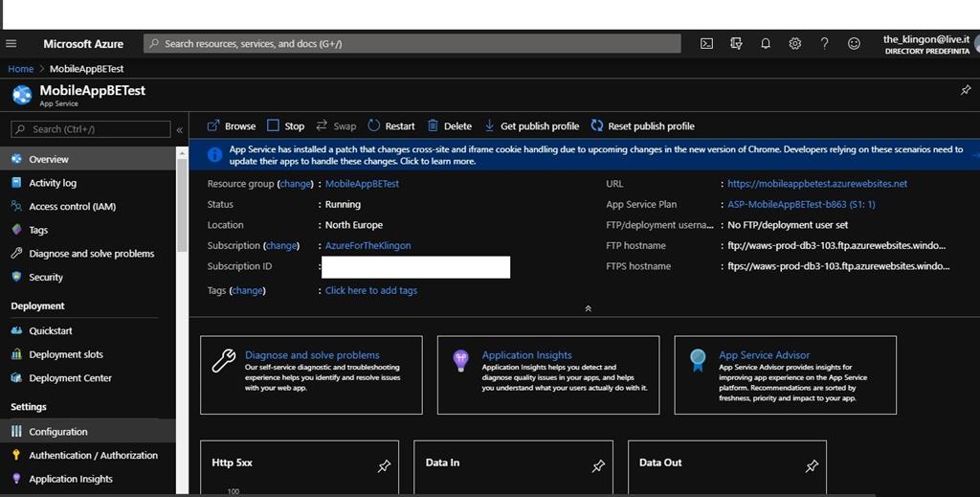The width and height of the screenshot is (980, 497).
Task: Open the_klingon@live.it account menu
Action: (x=926, y=44)
